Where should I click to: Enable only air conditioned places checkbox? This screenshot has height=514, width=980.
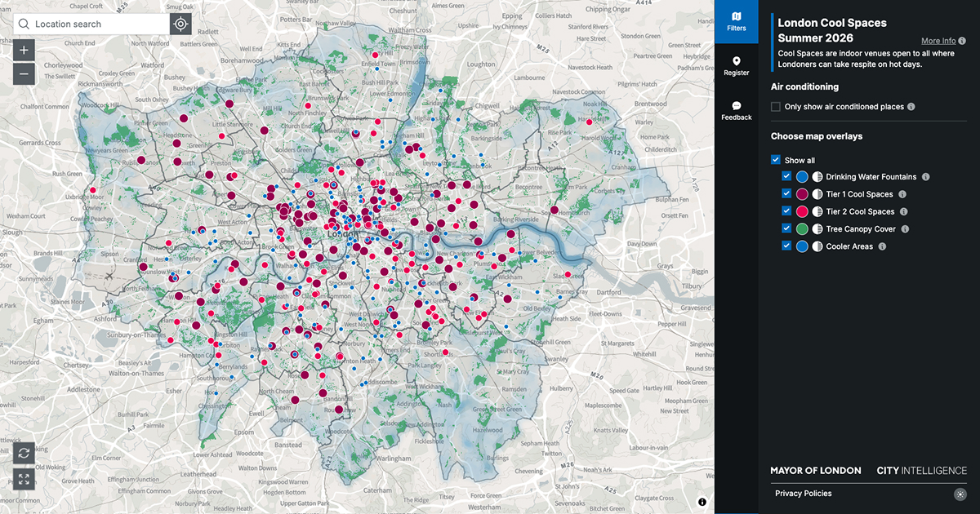776,107
